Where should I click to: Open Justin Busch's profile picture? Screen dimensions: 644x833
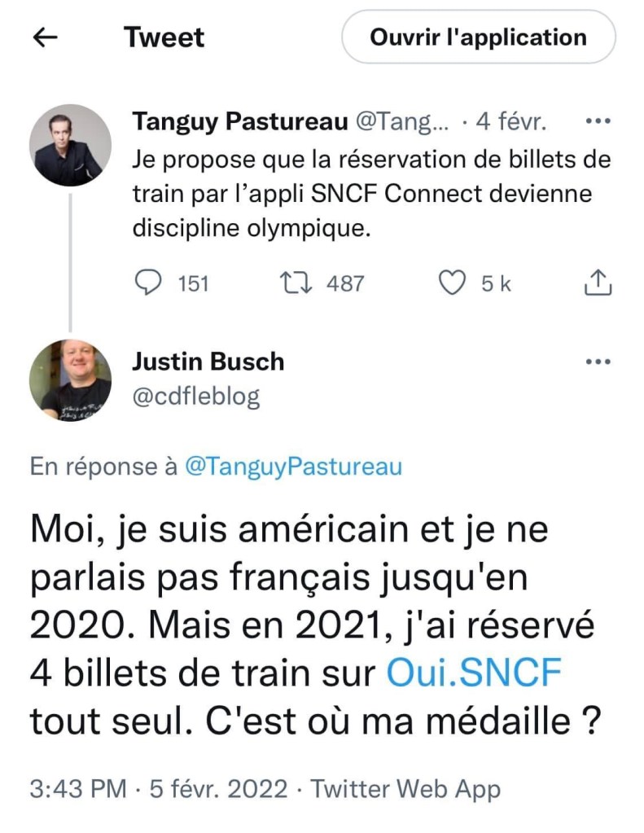pyautogui.click(x=71, y=380)
